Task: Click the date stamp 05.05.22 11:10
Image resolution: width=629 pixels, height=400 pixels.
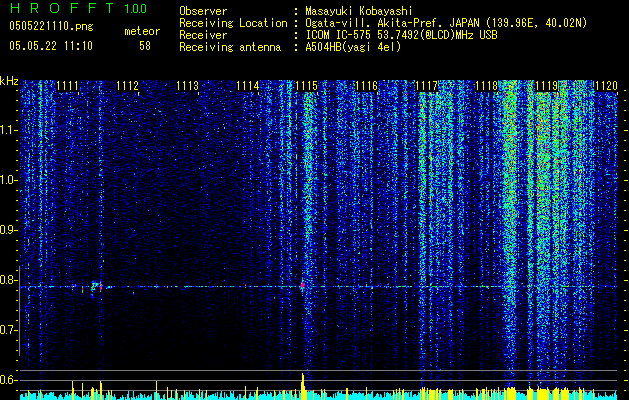Action: click(51, 46)
